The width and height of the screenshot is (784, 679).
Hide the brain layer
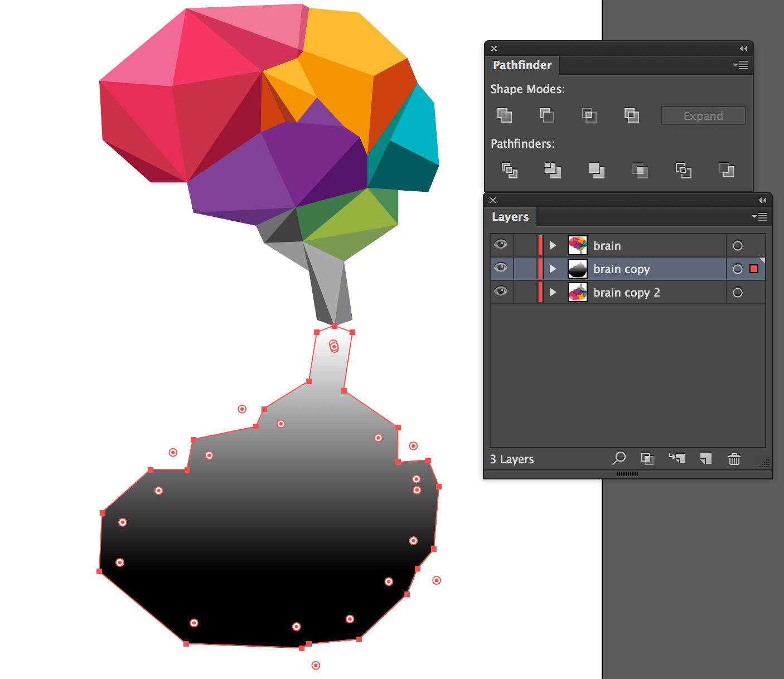click(501, 245)
